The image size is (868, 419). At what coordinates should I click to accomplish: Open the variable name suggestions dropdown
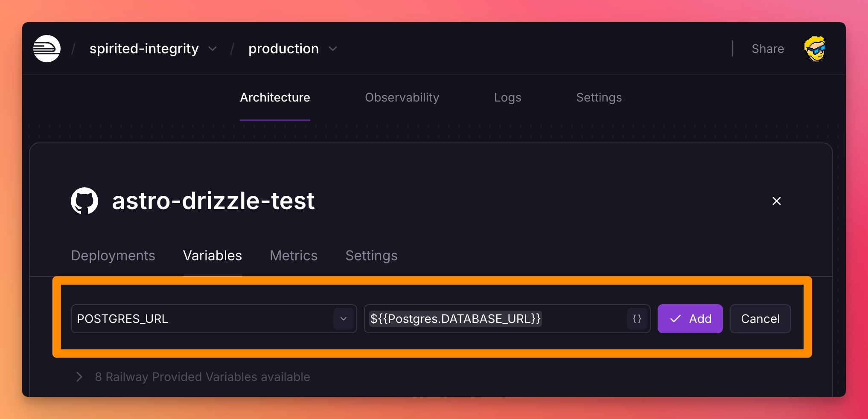click(344, 319)
